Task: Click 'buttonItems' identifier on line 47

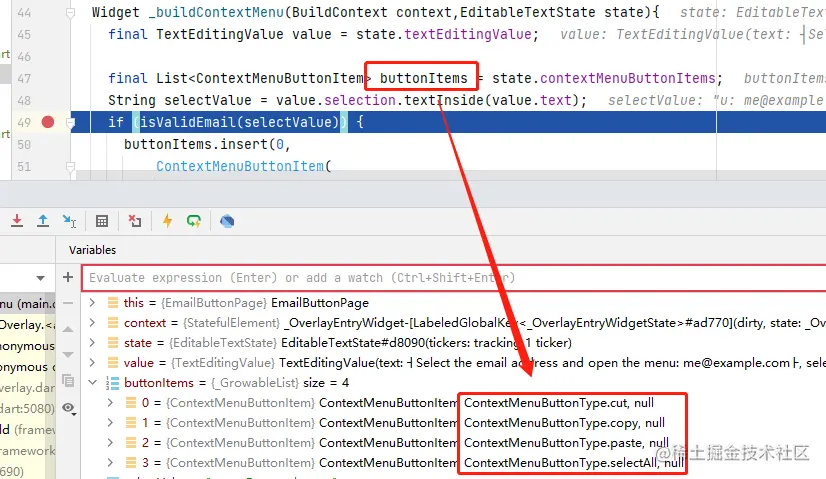Action: [x=424, y=79]
